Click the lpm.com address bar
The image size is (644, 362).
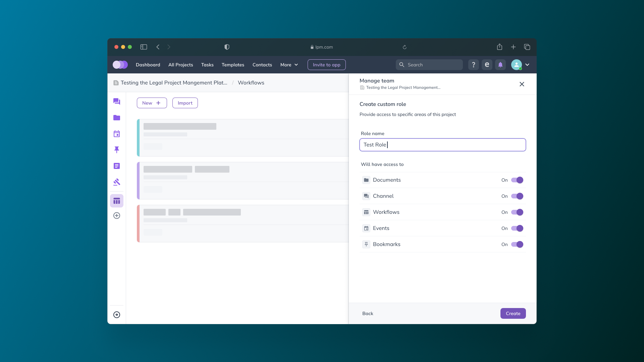coord(322,47)
